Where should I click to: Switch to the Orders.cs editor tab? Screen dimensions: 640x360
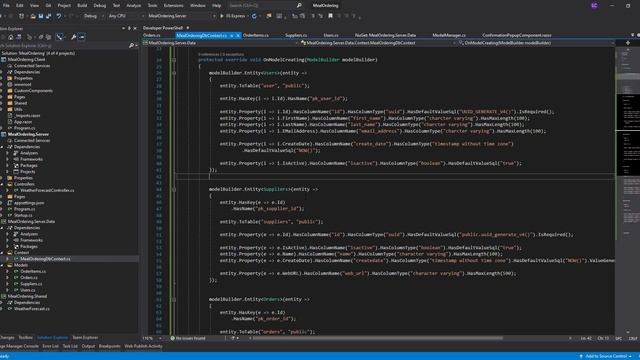[151, 36]
